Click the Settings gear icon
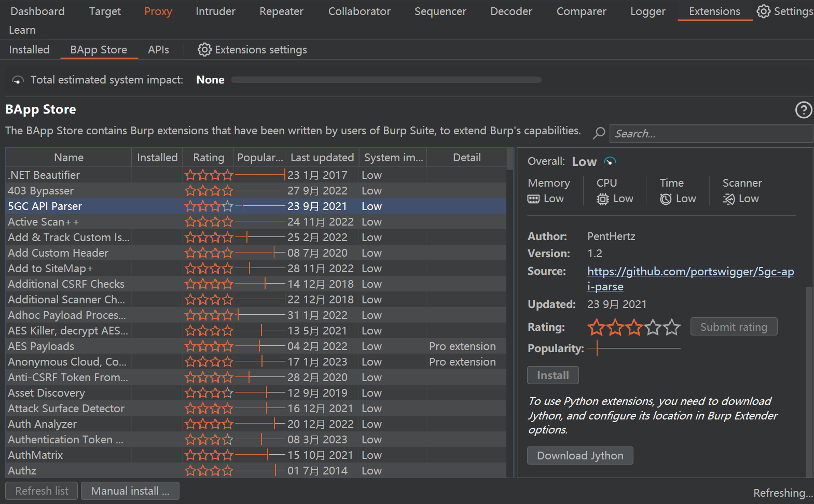Viewport: 814px width, 504px height. (x=763, y=11)
